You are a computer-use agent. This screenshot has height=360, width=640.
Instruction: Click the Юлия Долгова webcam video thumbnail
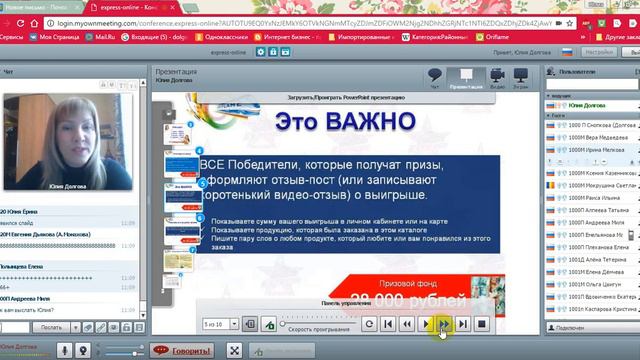[68, 142]
